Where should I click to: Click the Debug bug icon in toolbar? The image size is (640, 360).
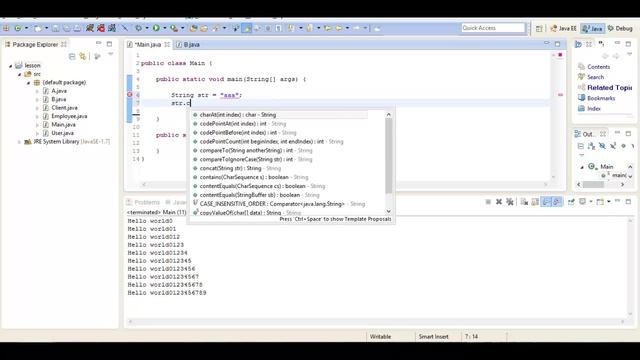click(139, 28)
